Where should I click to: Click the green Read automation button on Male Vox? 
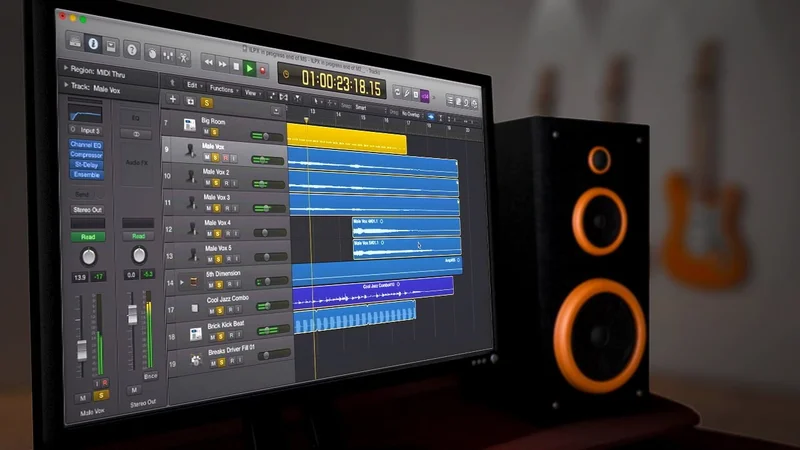coord(88,237)
